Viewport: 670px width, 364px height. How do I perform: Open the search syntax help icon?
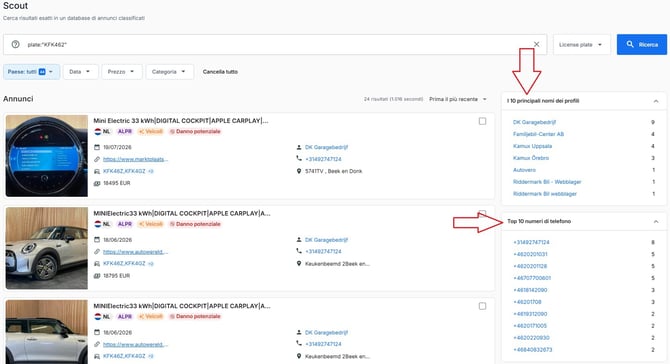(x=15, y=44)
